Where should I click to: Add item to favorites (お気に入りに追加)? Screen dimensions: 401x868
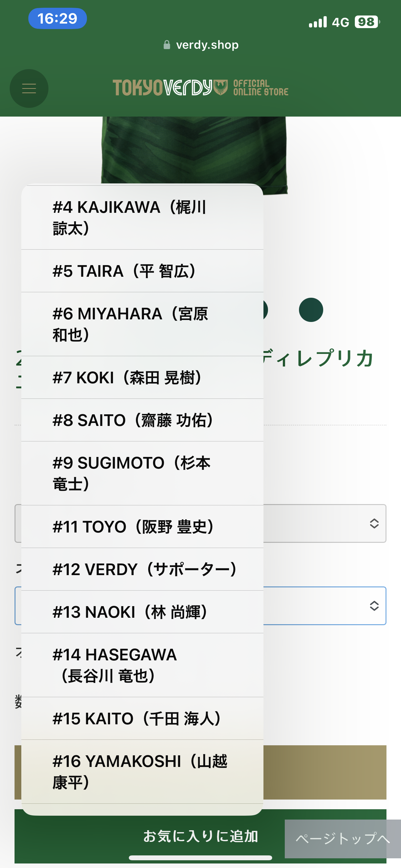point(200,836)
